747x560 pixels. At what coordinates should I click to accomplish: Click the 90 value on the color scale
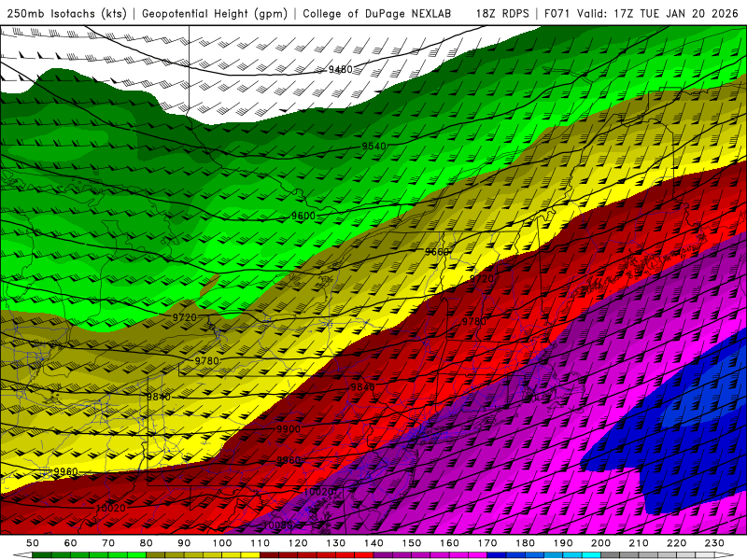(184, 543)
